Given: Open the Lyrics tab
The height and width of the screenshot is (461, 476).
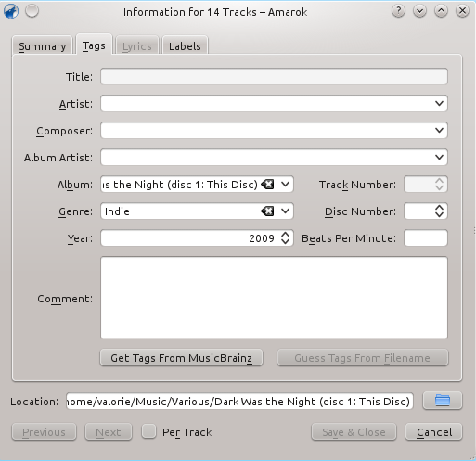Looking at the screenshot, I should click(137, 46).
